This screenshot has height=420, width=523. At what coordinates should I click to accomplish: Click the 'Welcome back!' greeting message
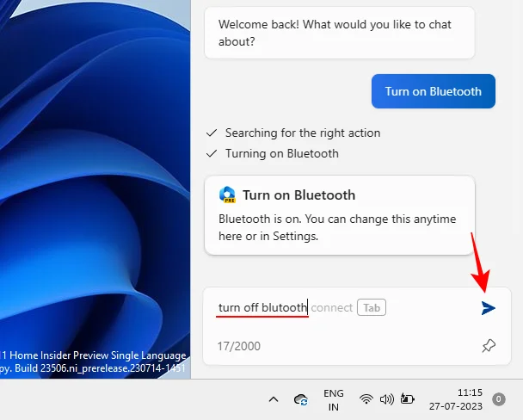click(340, 33)
